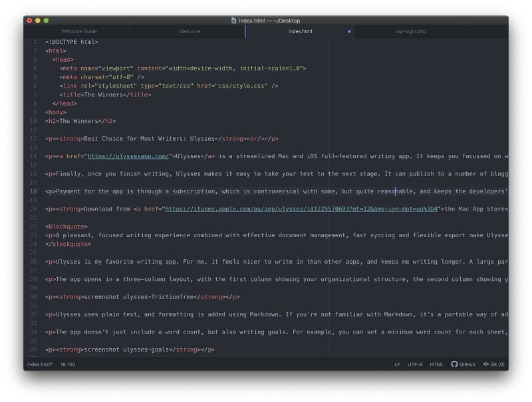Click the <!DOCTYPE html> text
532x402 pixels.
click(x=72, y=42)
